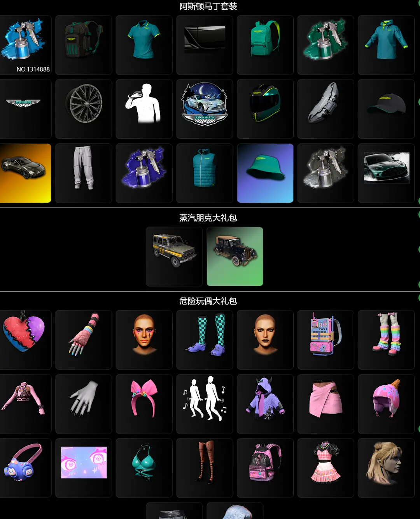The height and width of the screenshot is (519, 420).
Task: Select the pink ice cream cone helmet
Action: (x=386, y=404)
